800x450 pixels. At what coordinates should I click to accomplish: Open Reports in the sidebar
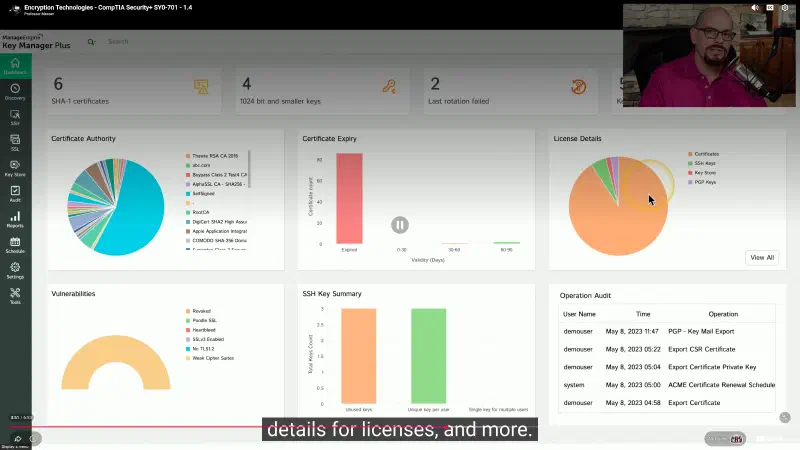15,219
